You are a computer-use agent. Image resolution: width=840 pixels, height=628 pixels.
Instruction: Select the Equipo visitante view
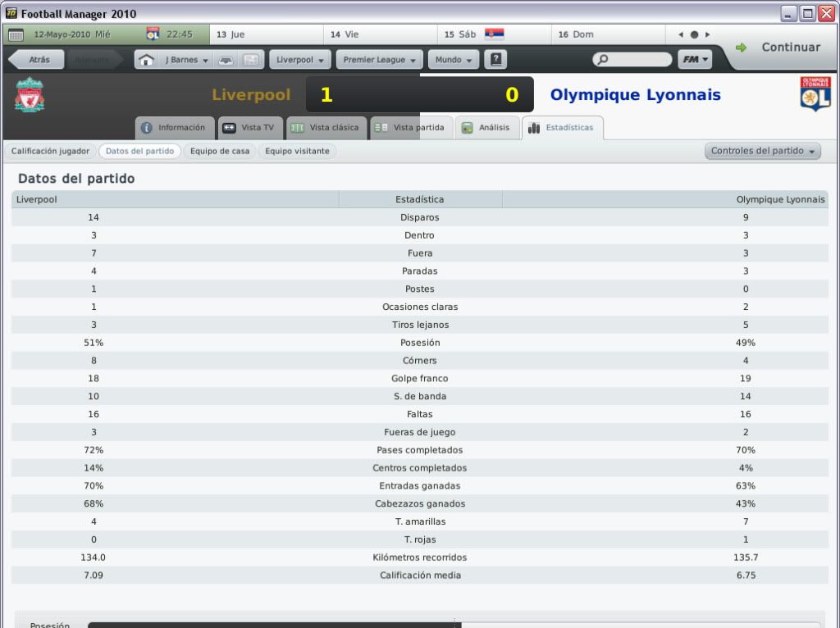[x=297, y=151]
